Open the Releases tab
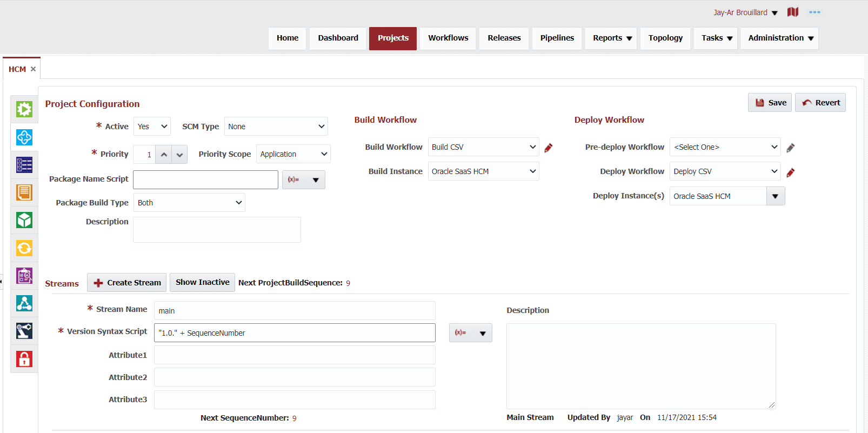Screen dimensions: 868x433 (504, 38)
